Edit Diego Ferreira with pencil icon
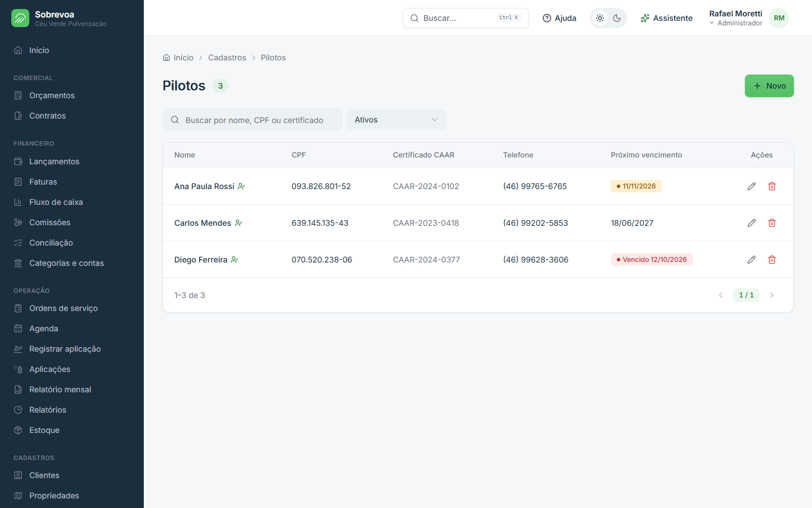 [752, 260]
